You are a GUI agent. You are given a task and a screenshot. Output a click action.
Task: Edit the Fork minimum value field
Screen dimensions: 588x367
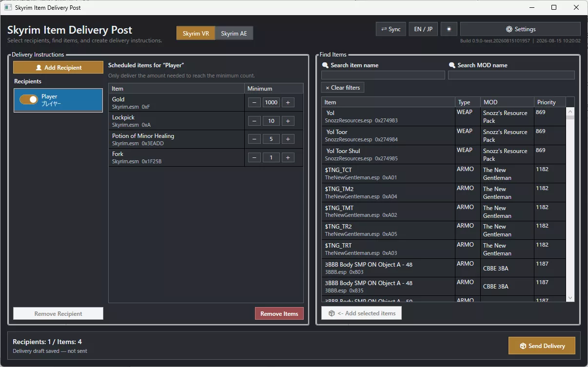click(x=271, y=157)
